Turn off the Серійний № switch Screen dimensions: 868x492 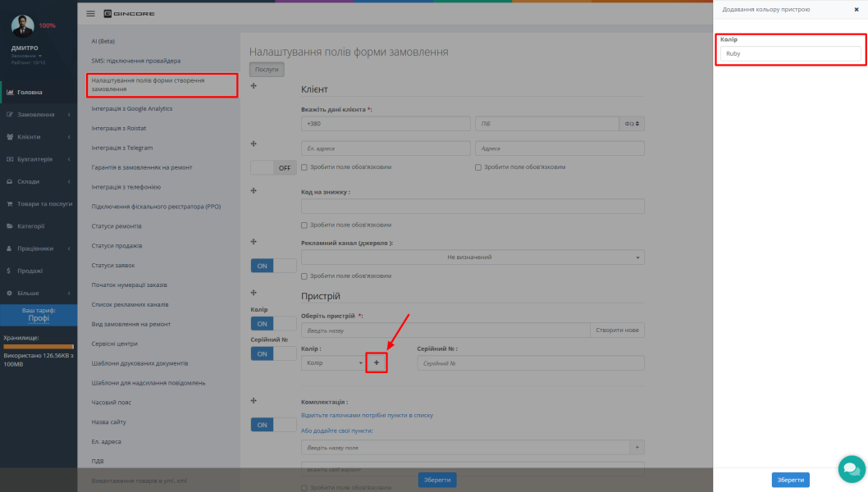(x=273, y=353)
